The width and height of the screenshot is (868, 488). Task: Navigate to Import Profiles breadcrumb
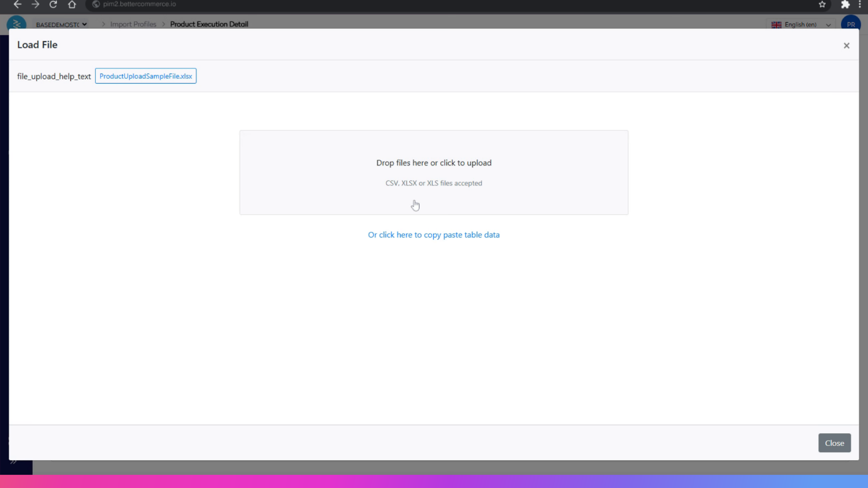click(x=133, y=25)
